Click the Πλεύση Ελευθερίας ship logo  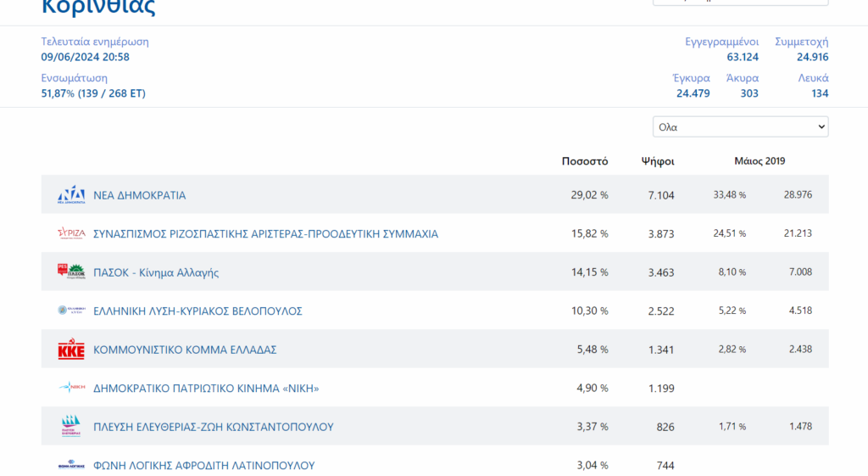point(71,426)
